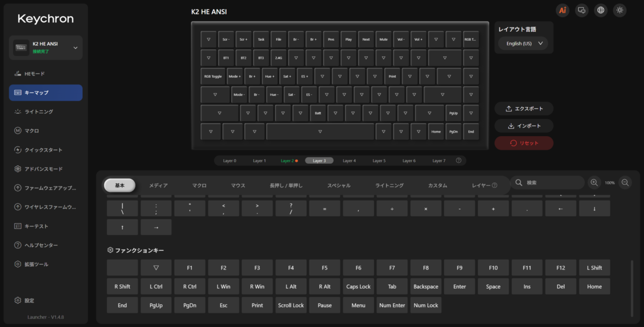Screen dimensions: 644x327
Task: Click zoom in magnifier icon
Action: pos(594,183)
